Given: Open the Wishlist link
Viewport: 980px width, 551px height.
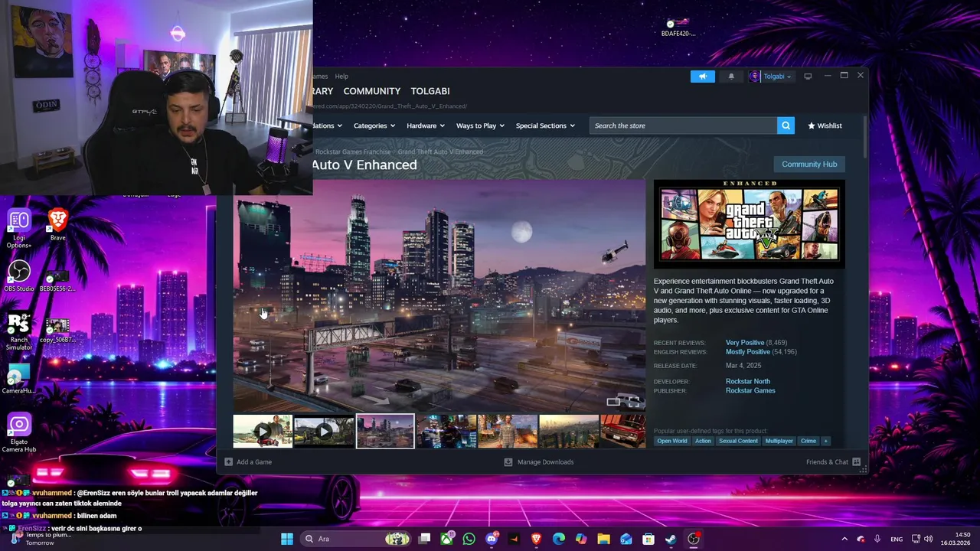Looking at the screenshot, I should coord(825,126).
